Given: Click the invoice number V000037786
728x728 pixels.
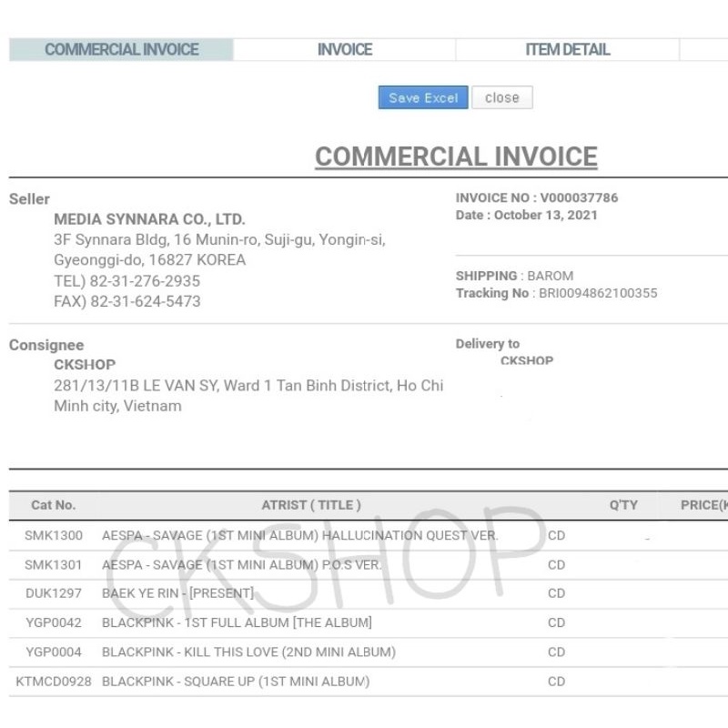Looking at the screenshot, I should pos(579,197).
